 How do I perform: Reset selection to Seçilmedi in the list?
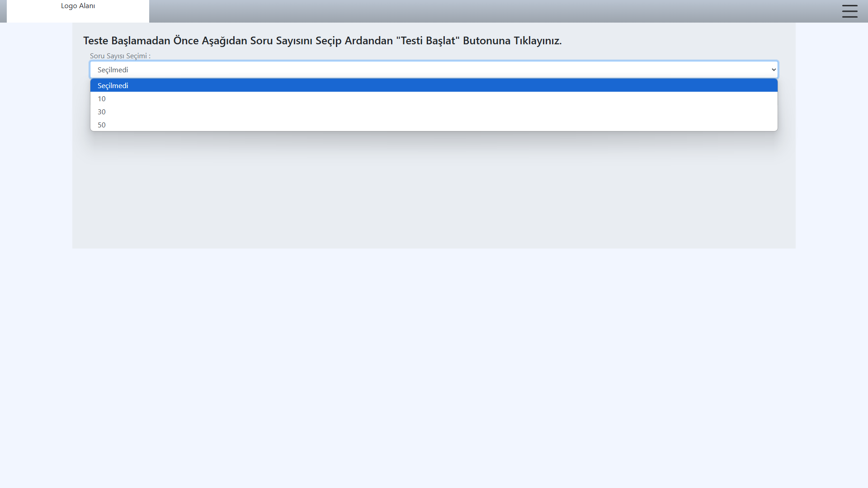113,85
